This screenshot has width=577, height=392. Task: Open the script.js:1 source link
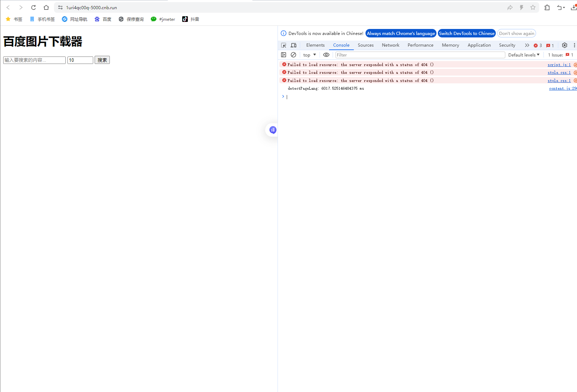pos(559,65)
